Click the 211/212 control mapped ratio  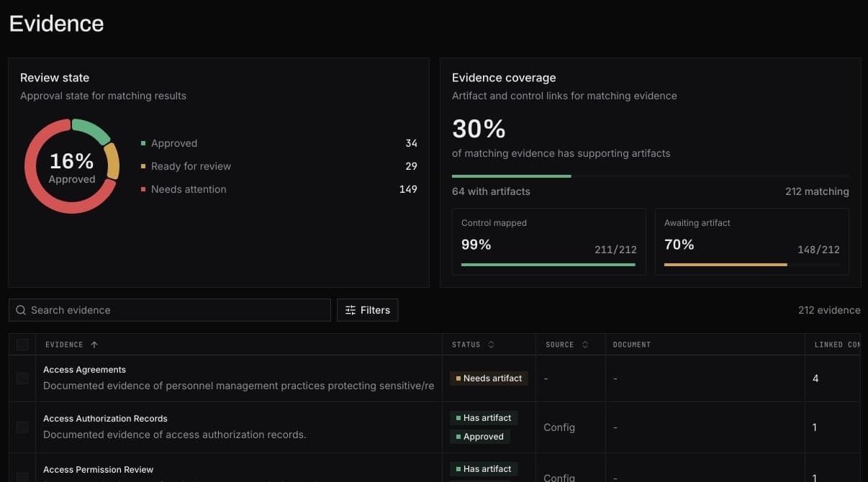coord(615,250)
